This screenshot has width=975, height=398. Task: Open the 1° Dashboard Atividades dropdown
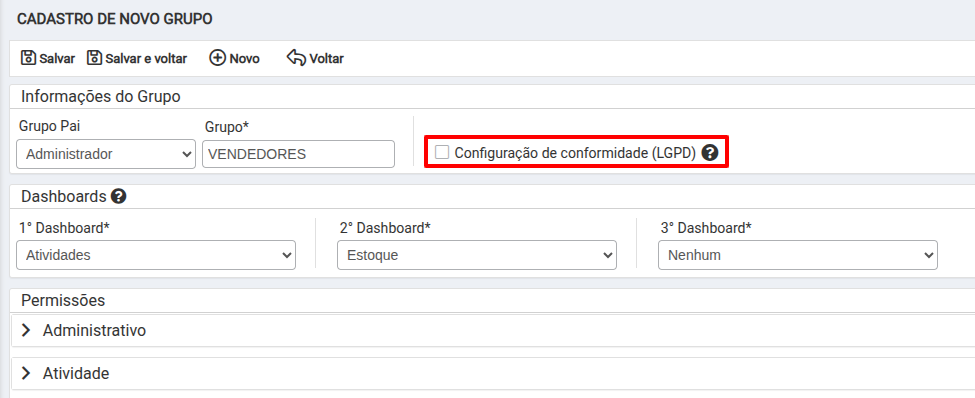(x=156, y=255)
